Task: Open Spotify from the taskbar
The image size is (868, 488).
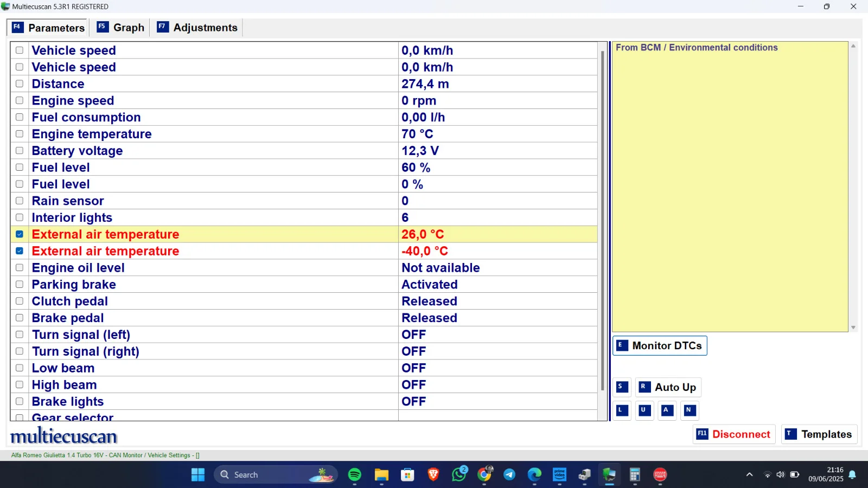Action: click(x=355, y=475)
